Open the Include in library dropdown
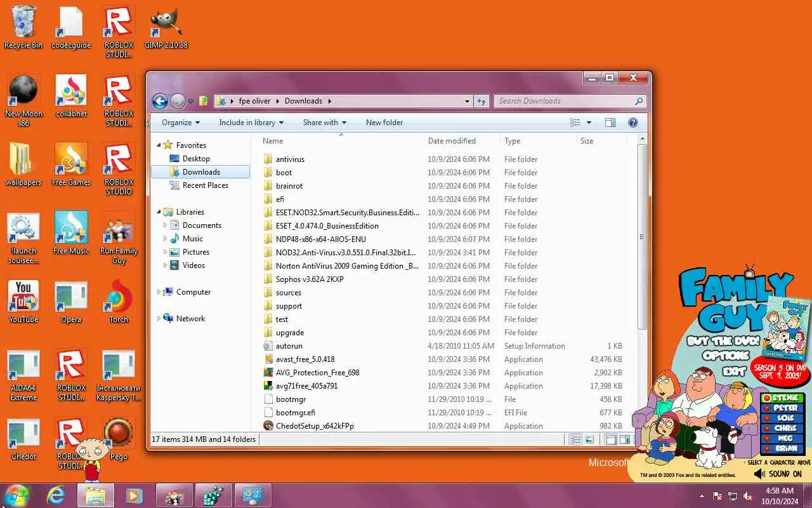This screenshot has width=812, height=508. point(251,123)
